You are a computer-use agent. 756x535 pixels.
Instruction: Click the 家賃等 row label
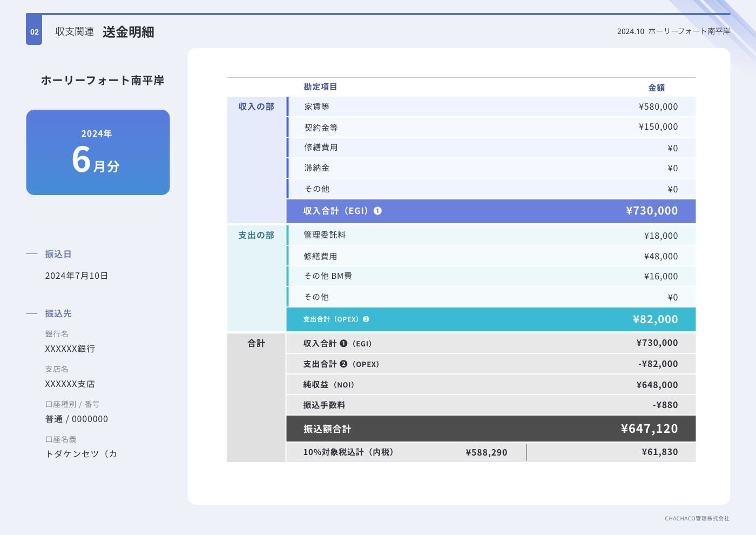316,107
